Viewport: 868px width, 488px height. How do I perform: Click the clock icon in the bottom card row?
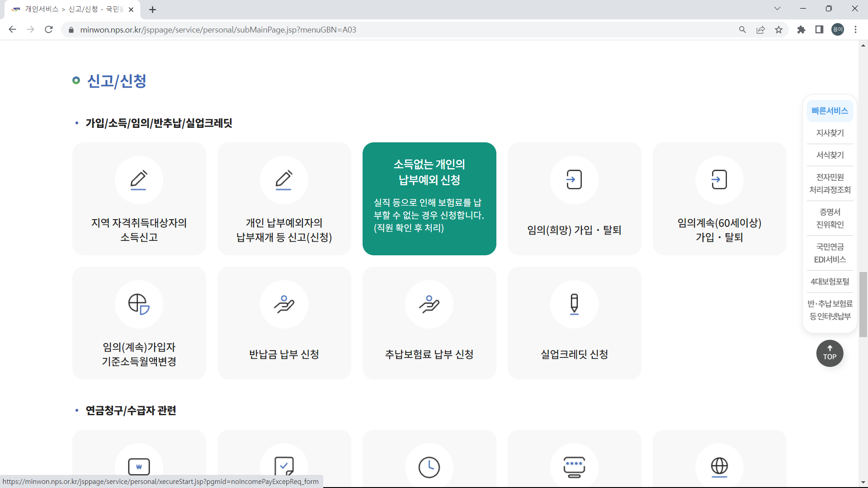(x=429, y=465)
